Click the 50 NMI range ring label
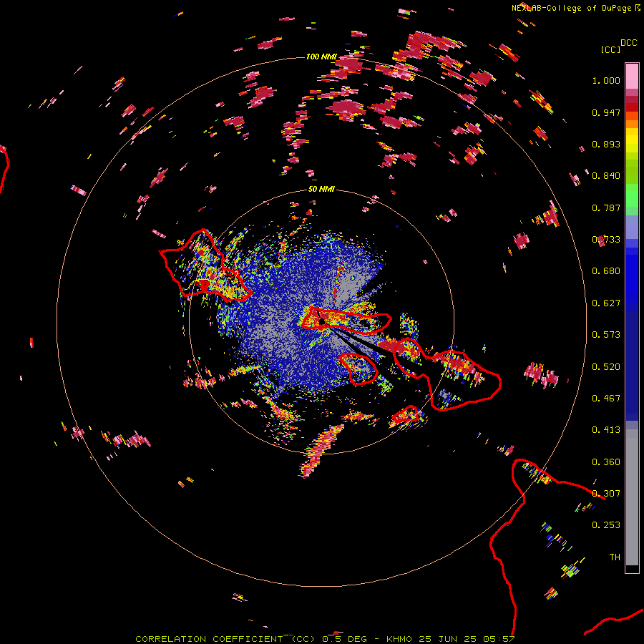This screenshot has height=644, width=644. click(321, 190)
